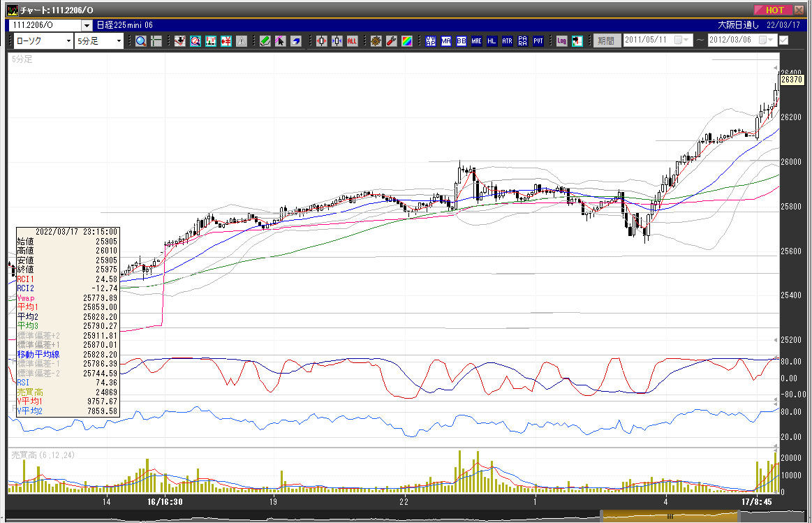Click the bottom chart range scrollbar handle
The width and height of the screenshot is (812, 523).
pos(670,516)
